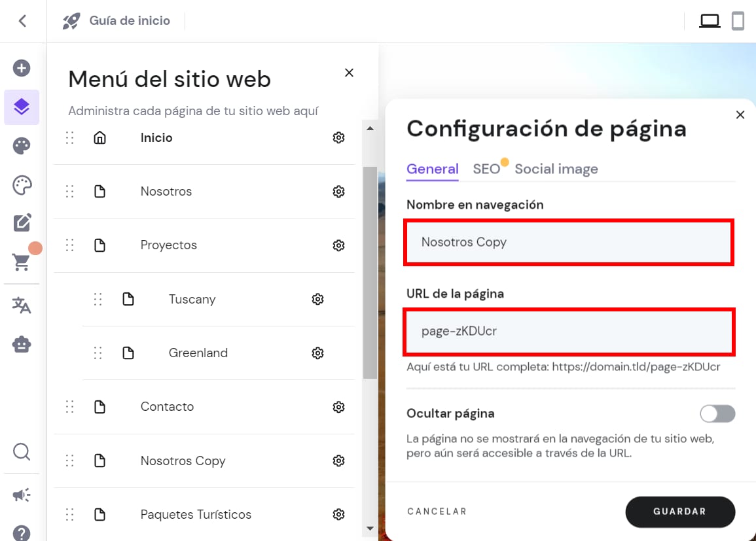
Task: Open the blog edit icon in sidebar
Action: (22, 223)
